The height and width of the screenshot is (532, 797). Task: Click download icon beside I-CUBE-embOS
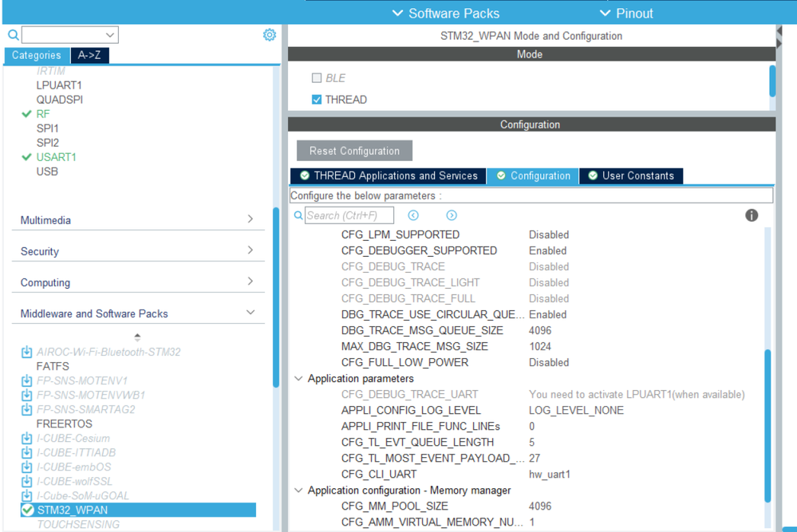tap(26, 467)
